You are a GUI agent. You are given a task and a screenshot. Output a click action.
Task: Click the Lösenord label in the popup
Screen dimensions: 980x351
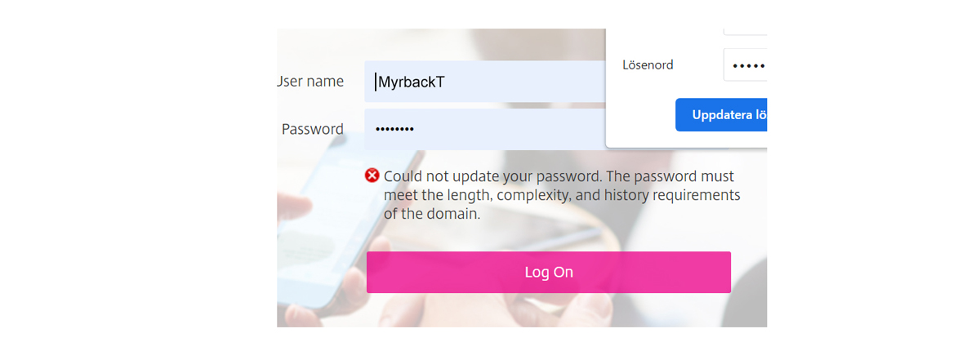648,64
